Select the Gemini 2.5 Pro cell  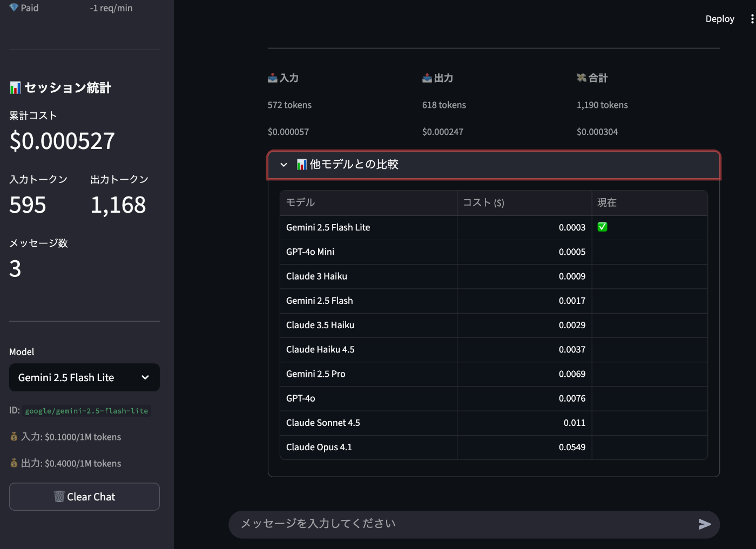click(x=369, y=374)
